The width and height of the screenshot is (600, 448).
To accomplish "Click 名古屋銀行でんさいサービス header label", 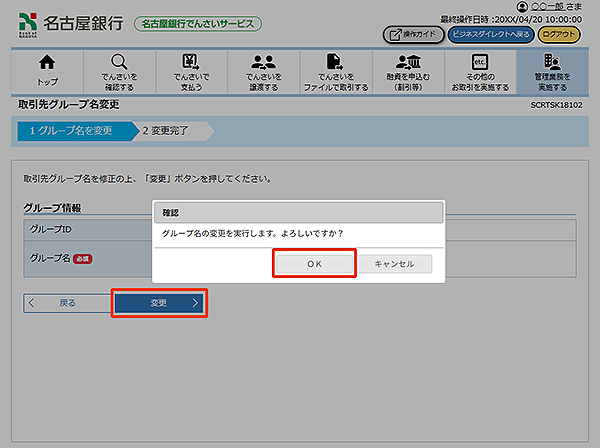I will click(197, 23).
